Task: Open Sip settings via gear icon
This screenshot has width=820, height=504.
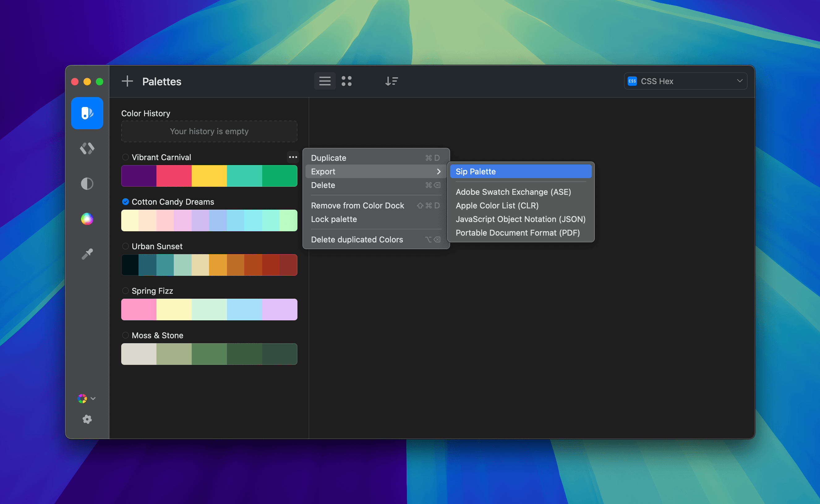Action: coord(87,419)
